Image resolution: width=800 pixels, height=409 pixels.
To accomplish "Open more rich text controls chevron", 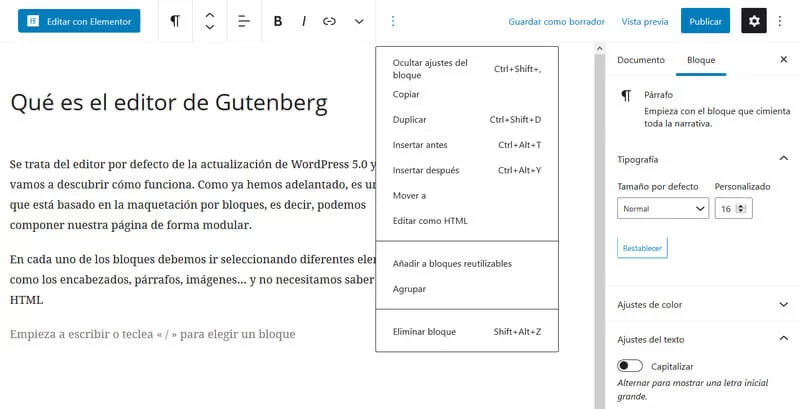I will pyautogui.click(x=359, y=21).
